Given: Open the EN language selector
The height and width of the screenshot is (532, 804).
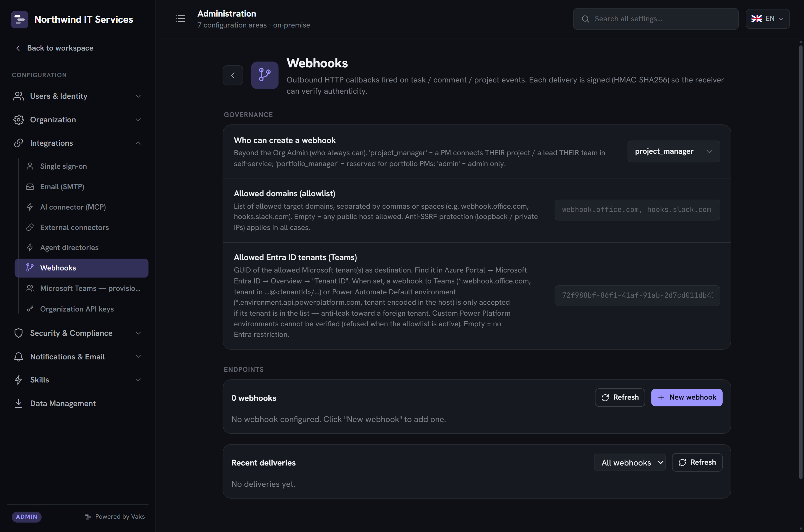Looking at the screenshot, I should (767, 19).
